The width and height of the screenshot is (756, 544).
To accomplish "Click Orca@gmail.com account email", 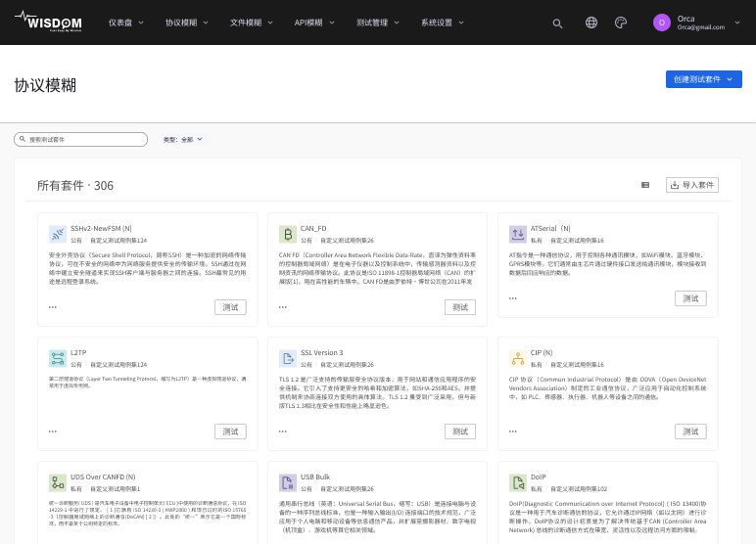I will tap(701, 27).
